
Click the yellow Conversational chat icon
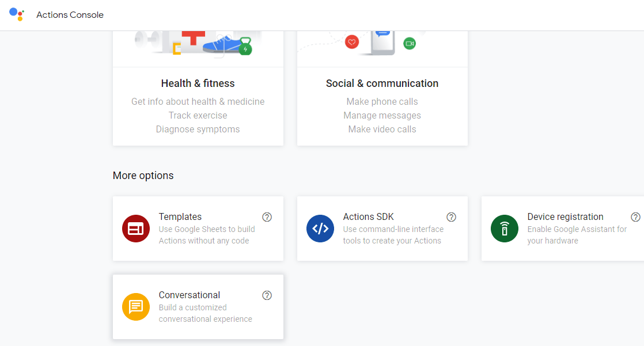coord(135,307)
